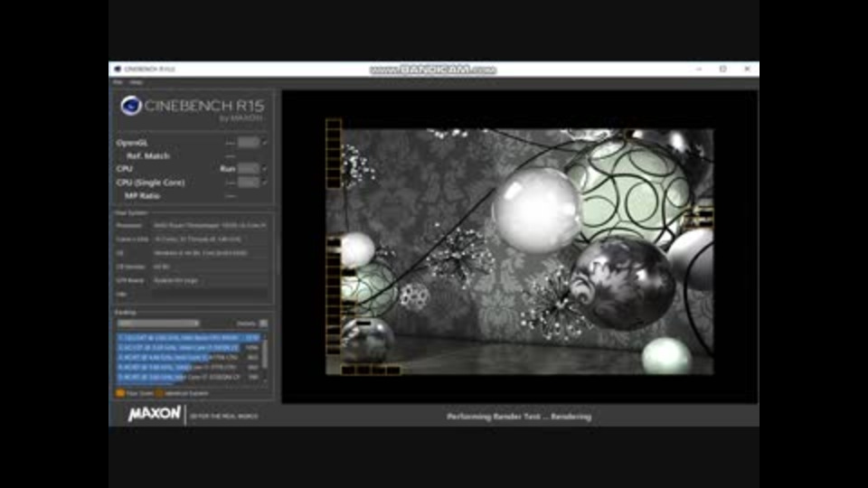The width and height of the screenshot is (868, 488).
Task: Toggle the CPU (Single Core) checkbox
Action: tap(265, 182)
